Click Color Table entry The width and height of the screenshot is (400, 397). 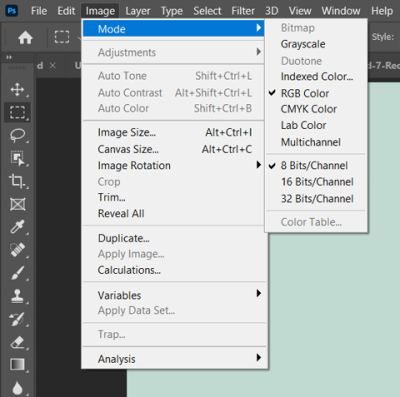coord(316,222)
